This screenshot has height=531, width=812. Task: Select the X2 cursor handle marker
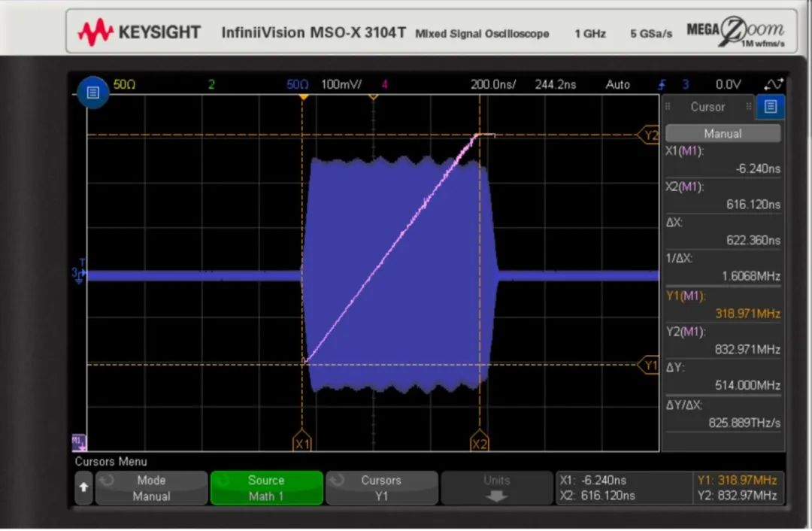(x=480, y=441)
